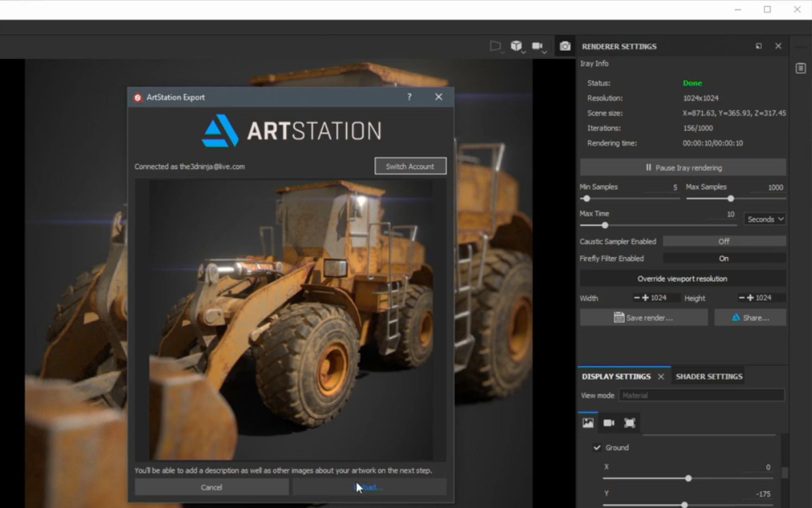Increase Width with plus stepper
812x508 pixels.
click(645, 297)
